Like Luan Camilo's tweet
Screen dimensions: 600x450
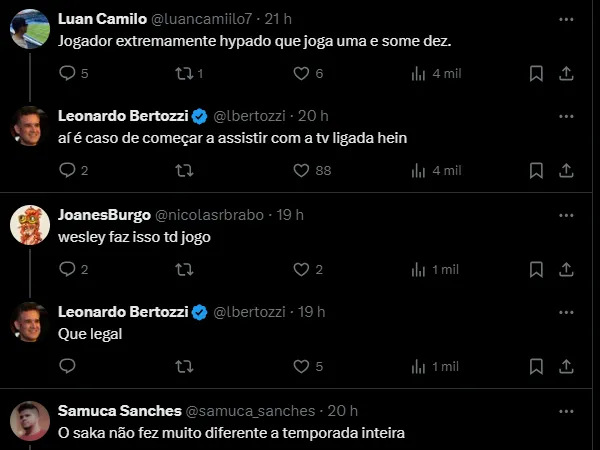pyautogui.click(x=301, y=73)
